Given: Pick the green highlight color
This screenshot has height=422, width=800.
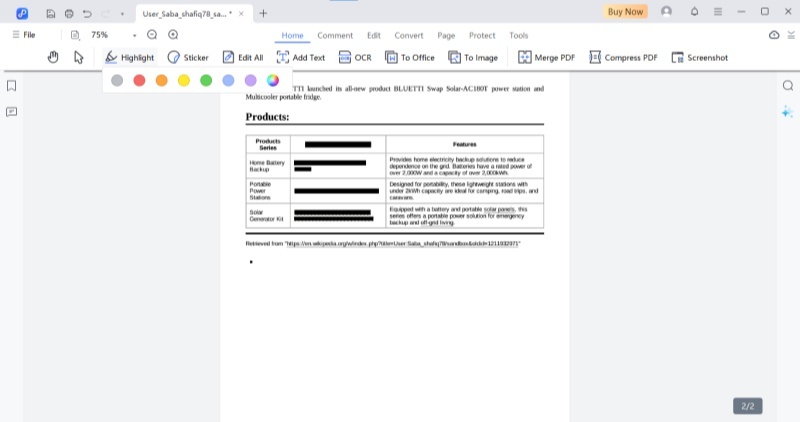Looking at the screenshot, I should coord(206,80).
